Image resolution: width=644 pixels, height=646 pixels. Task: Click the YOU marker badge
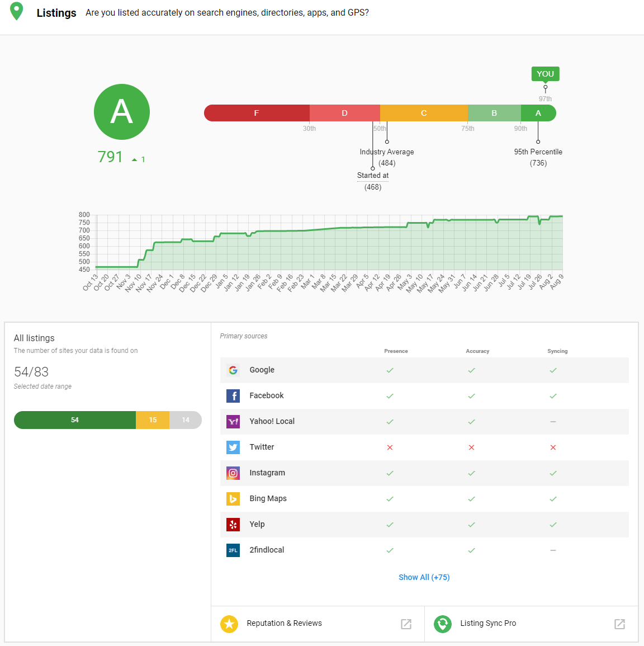(545, 74)
